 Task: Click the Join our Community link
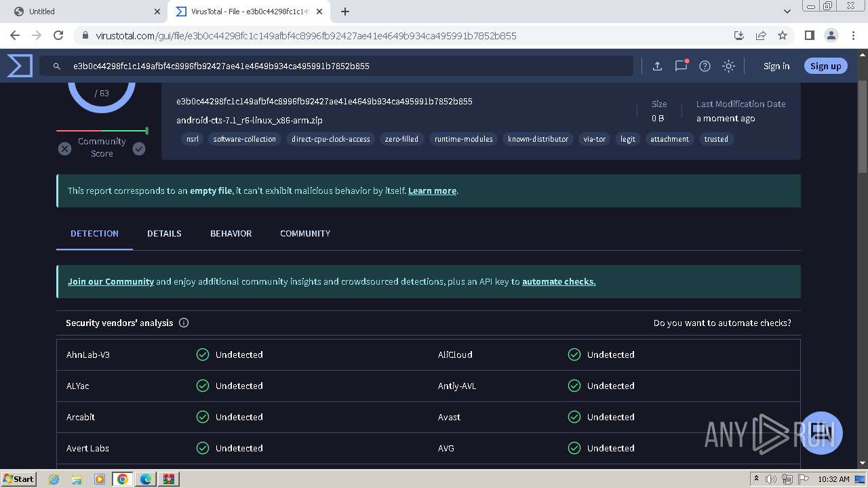[x=111, y=281]
